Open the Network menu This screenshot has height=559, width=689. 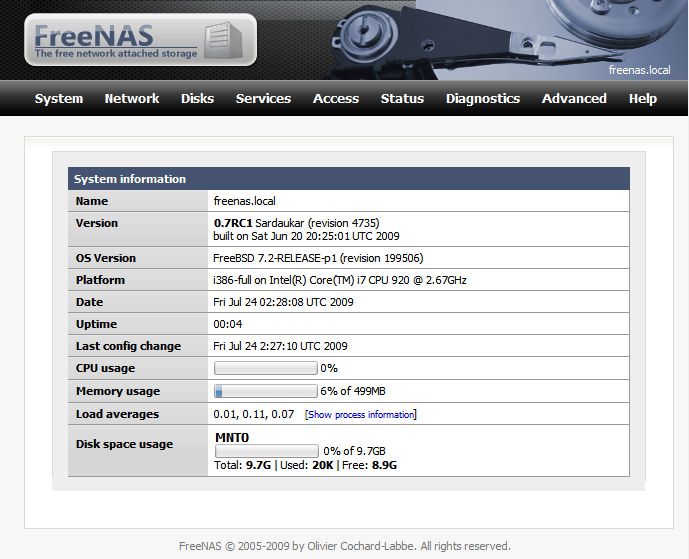coord(132,98)
